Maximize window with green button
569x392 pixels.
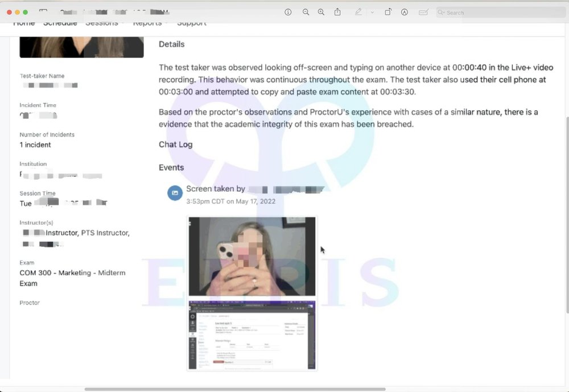[x=26, y=13]
